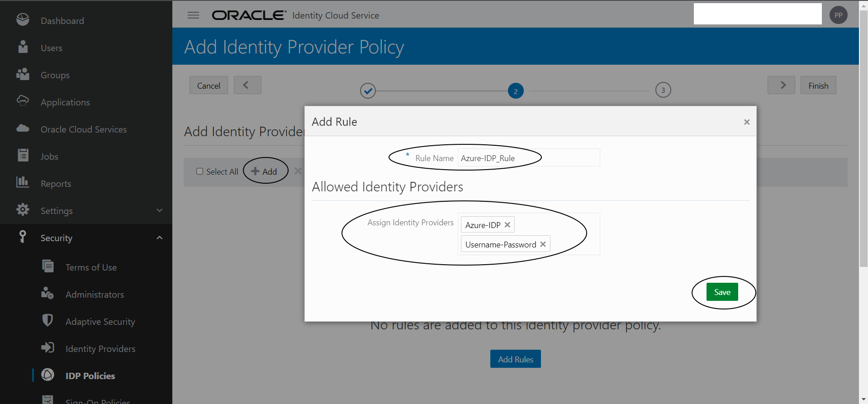Remove Username-Password identity provider tag
Screen dimensions: 868x404
pos(543,244)
